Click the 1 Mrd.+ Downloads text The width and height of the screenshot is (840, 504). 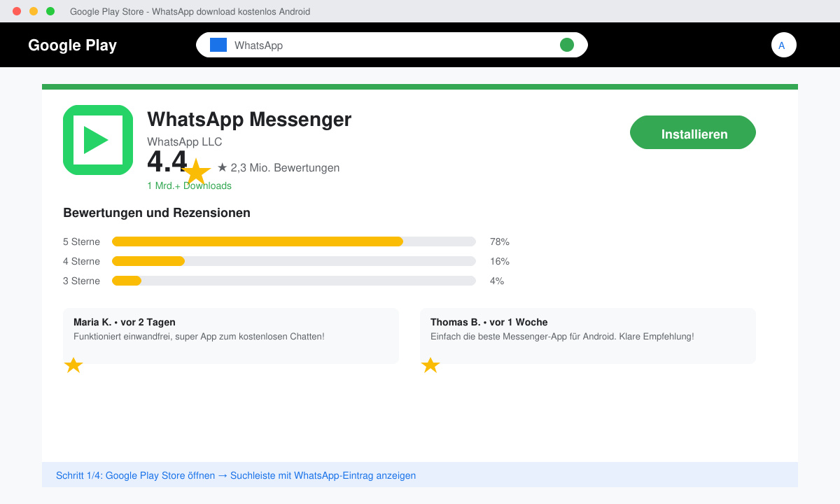tap(189, 185)
